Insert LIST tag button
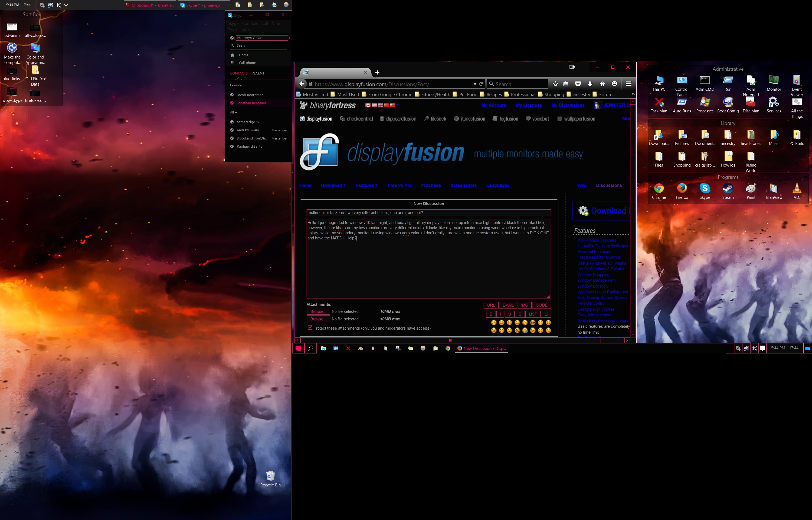The height and width of the screenshot is (520, 812). coord(533,314)
